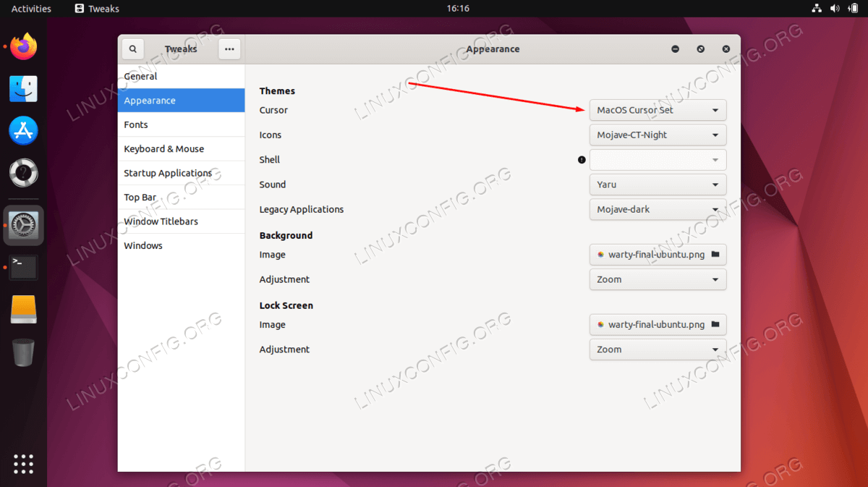Click the Themes section heading
The width and height of the screenshot is (868, 487).
tap(277, 91)
